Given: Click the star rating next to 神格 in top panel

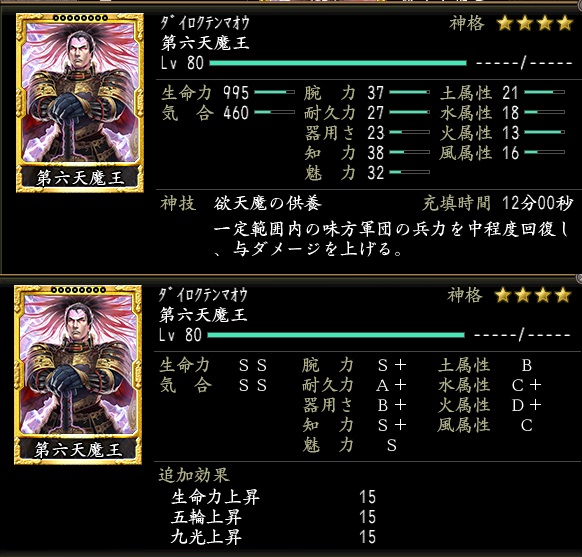Looking at the screenshot, I should pyautogui.click(x=534, y=23).
